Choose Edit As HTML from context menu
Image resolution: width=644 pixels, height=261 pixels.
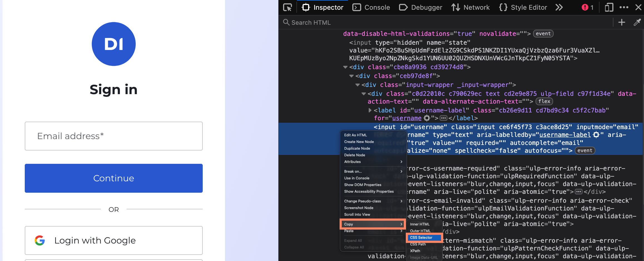355,135
